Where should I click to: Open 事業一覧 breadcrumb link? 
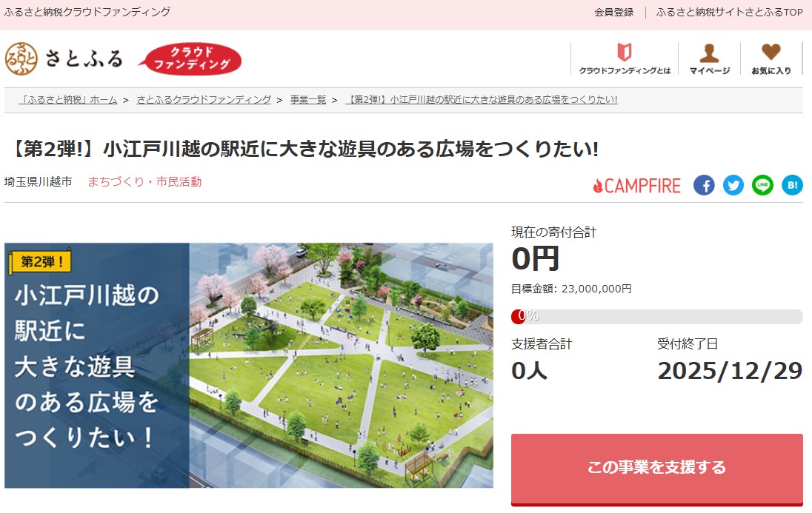click(x=307, y=99)
